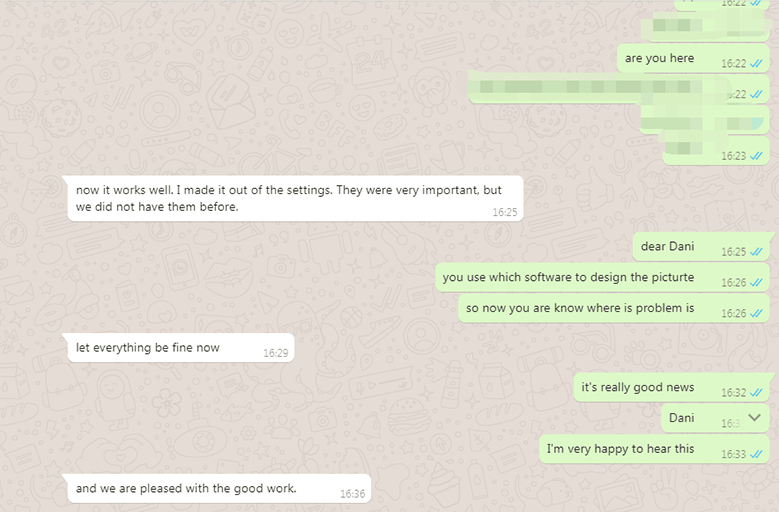This screenshot has height=512, width=779.
Task: Click read receipt ticks on "it's really good news"
Action: coord(756,393)
